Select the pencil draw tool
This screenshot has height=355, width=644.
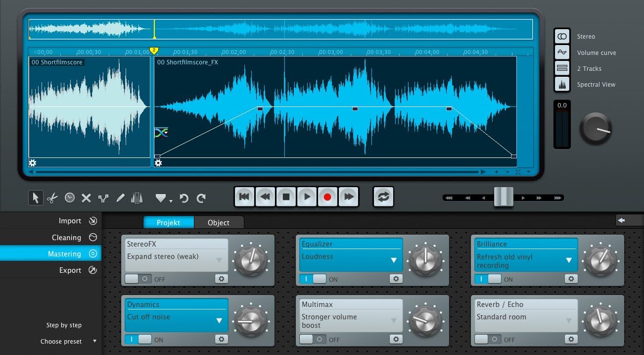coord(120,198)
